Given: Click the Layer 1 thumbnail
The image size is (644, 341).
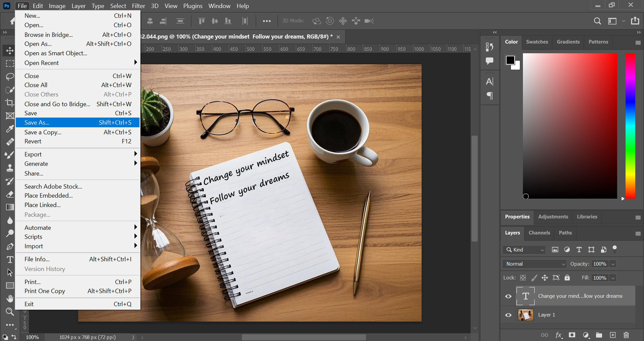Looking at the screenshot, I should (x=526, y=315).
